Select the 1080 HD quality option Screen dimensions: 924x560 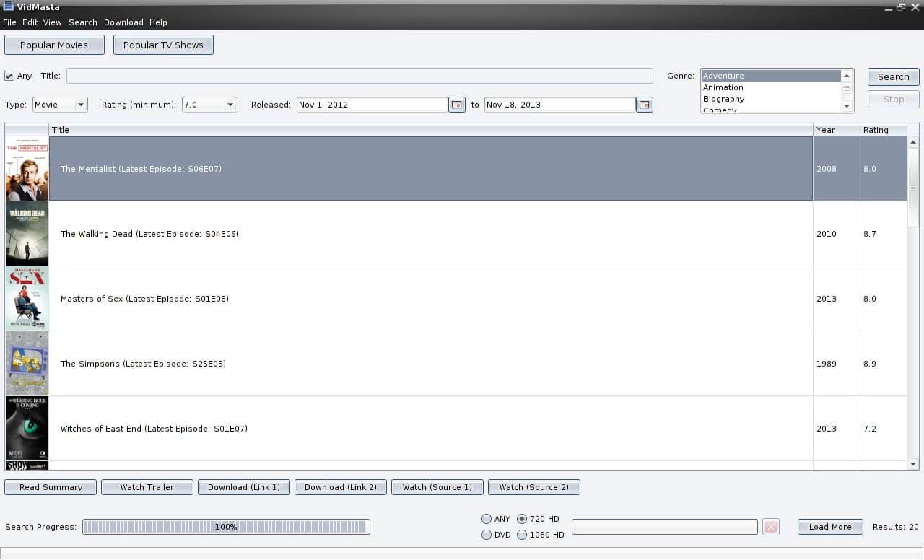(x=522, y=535)
